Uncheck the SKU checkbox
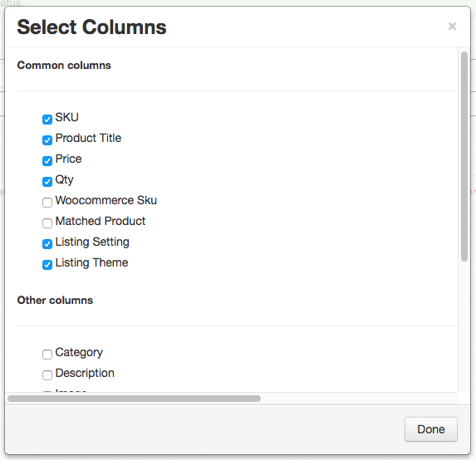 point(47,120)
